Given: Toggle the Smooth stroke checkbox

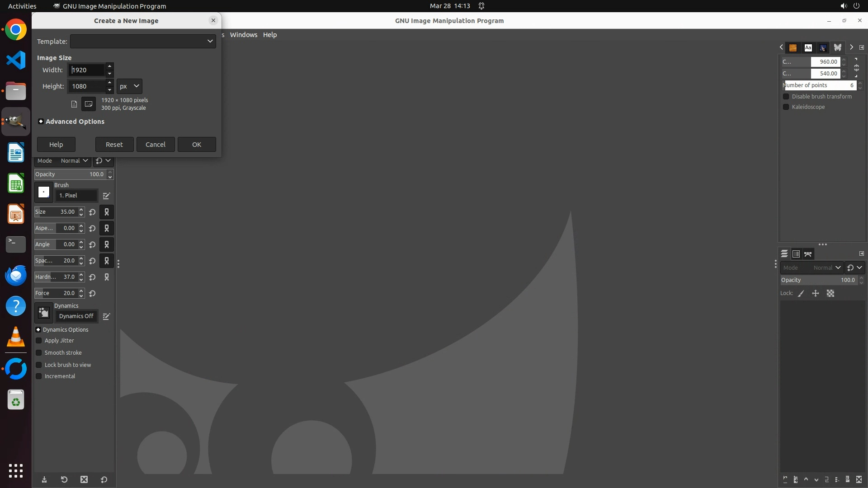Looking at the screenshot, I should [39, 353].
